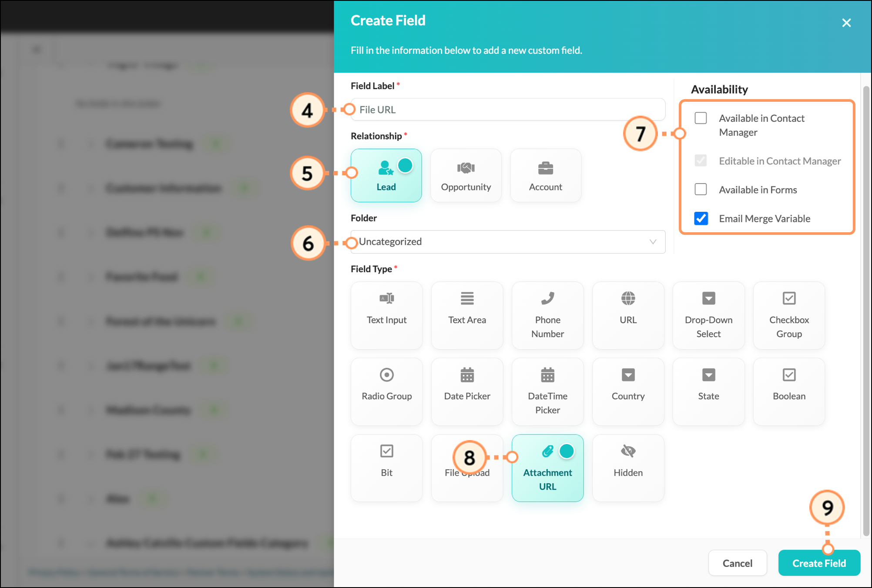Image resolution: width=872 pixels, height=588 pixels.
Task: Uncheck Email Merge Variable
Action: pos(701,218)
